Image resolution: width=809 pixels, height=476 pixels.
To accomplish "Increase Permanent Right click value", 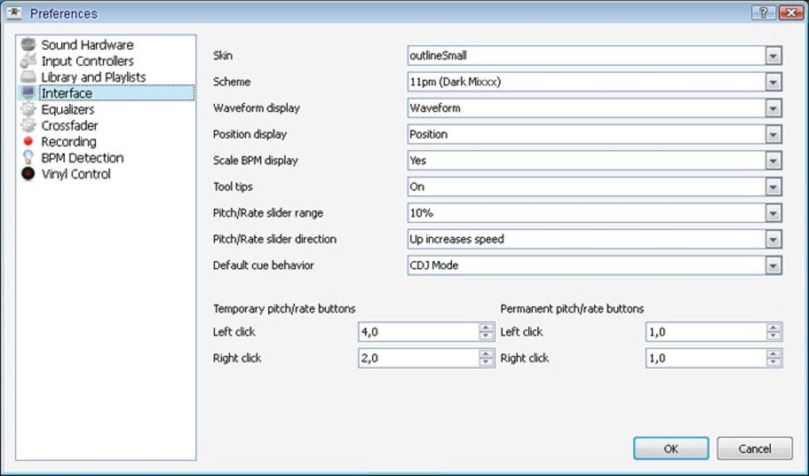I will tap(773, 353).
